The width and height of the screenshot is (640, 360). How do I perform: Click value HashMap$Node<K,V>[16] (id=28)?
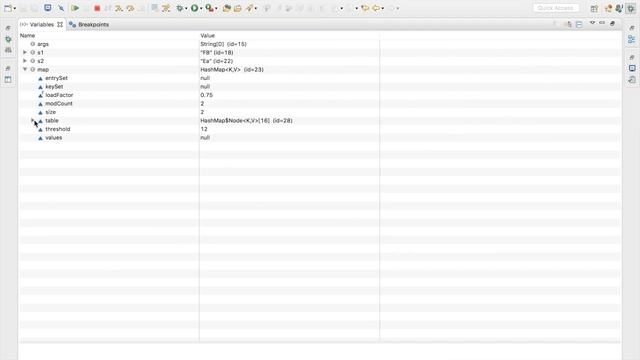tap(246, 120)
